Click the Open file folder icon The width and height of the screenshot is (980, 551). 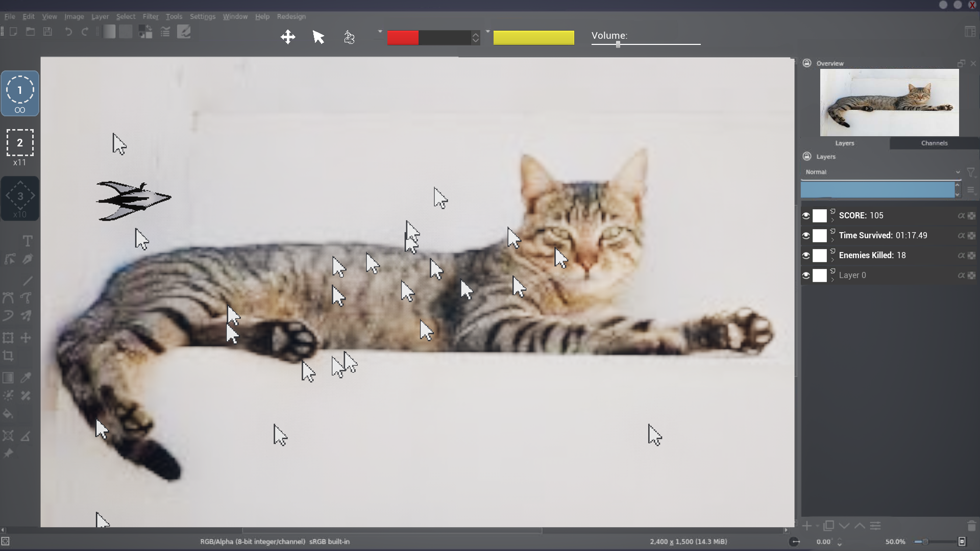[31, 32]
